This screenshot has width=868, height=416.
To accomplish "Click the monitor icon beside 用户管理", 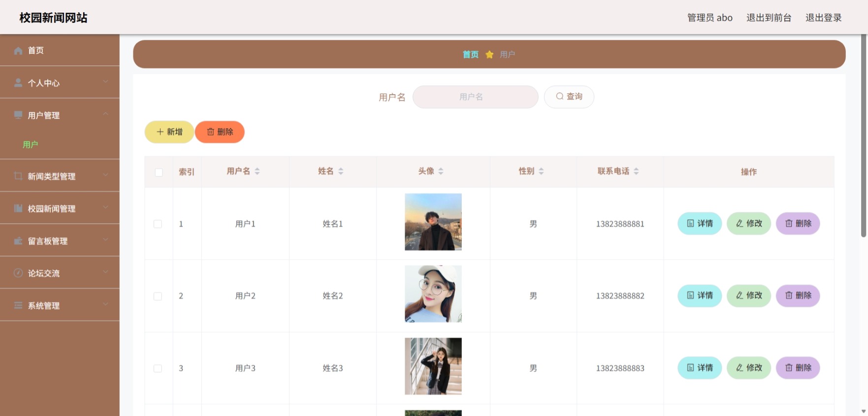I will pyautogui.click(x=18, y=115).
